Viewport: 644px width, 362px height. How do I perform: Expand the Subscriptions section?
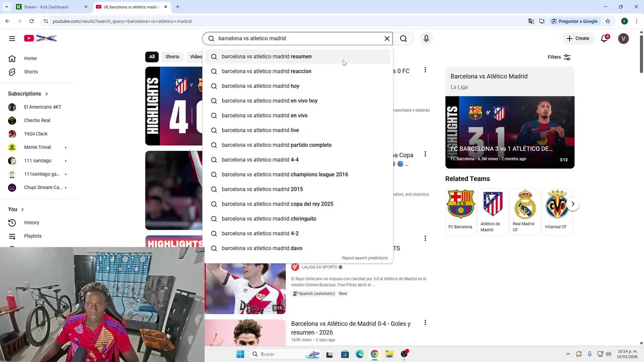[28, 94]
